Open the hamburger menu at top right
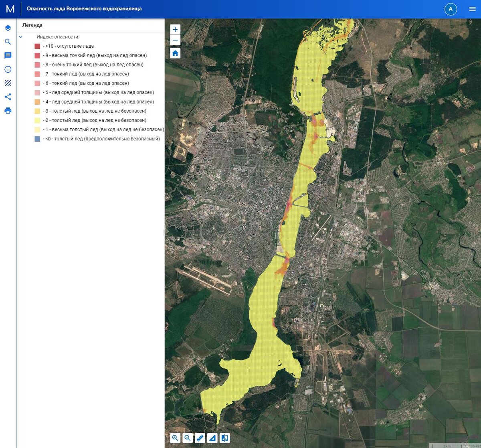 coord(472,9)
